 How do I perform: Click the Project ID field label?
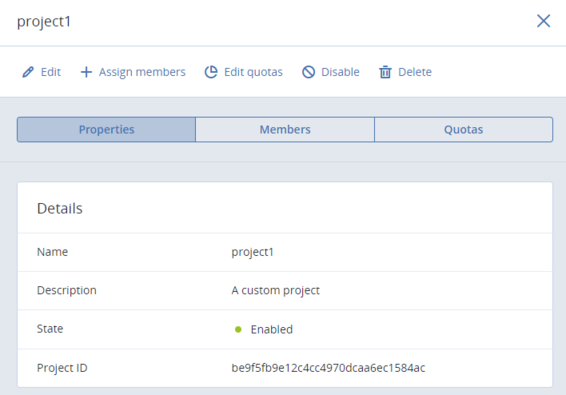62,368
